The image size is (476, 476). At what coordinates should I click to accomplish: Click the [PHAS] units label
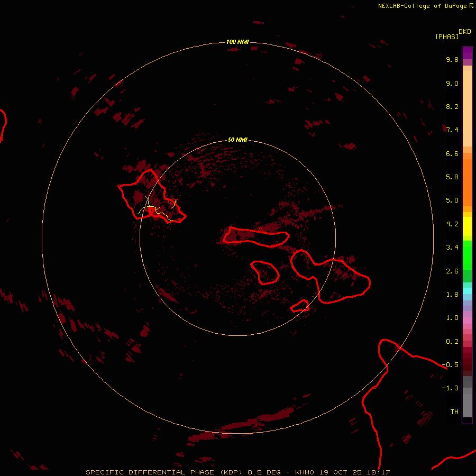click(x=447, y=36)
